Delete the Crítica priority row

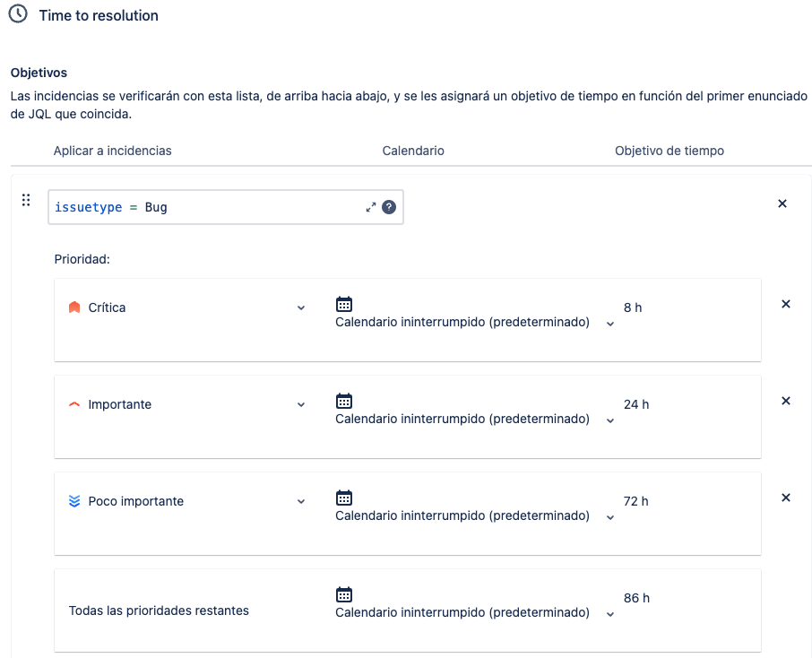coord(786,304)
